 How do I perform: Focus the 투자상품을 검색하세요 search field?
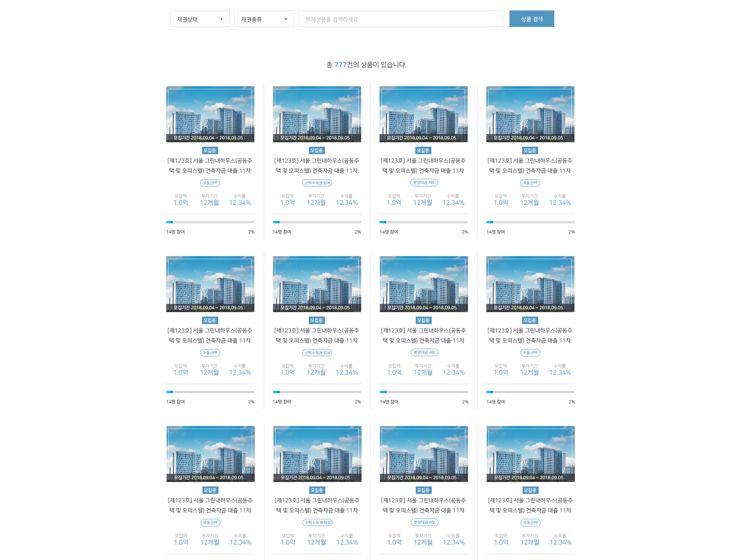pos(402,19)
